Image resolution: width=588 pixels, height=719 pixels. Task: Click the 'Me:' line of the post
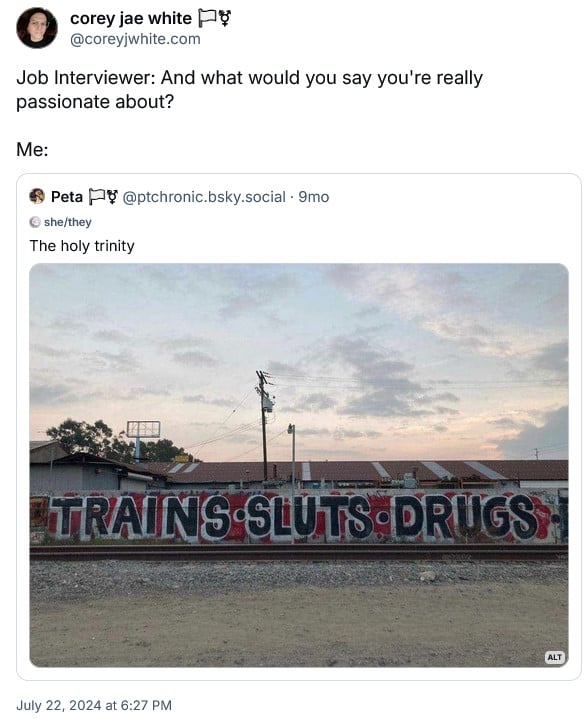coord(32,149)
